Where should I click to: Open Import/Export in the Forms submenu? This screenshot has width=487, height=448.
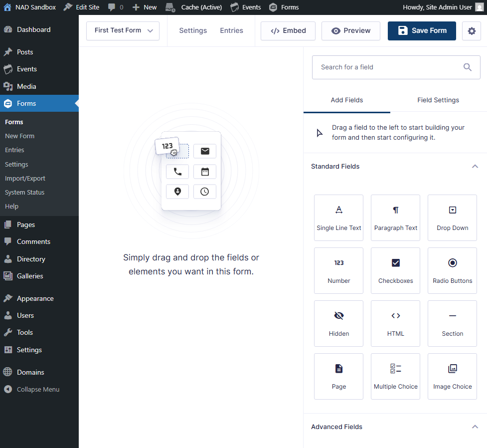tap(25, 179)
